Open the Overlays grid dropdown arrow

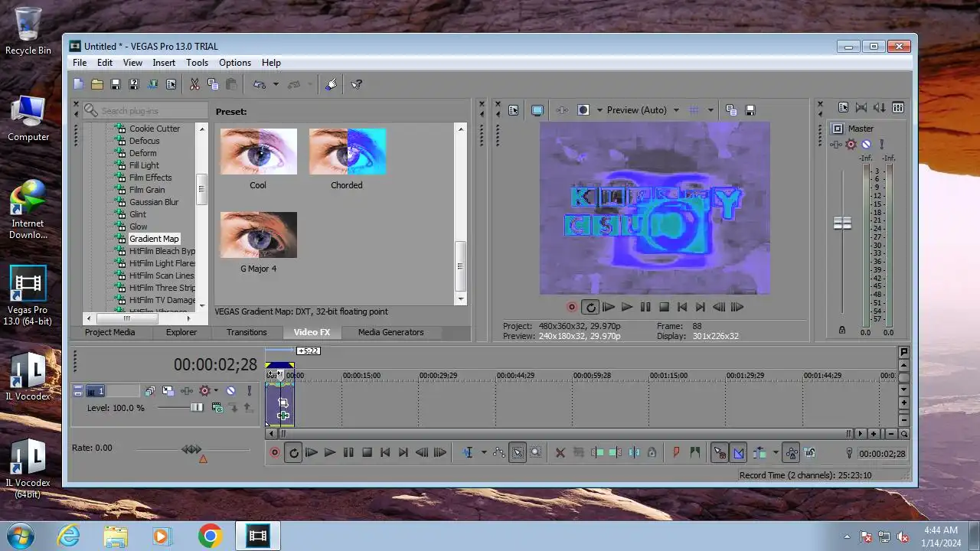pos(710,110)
